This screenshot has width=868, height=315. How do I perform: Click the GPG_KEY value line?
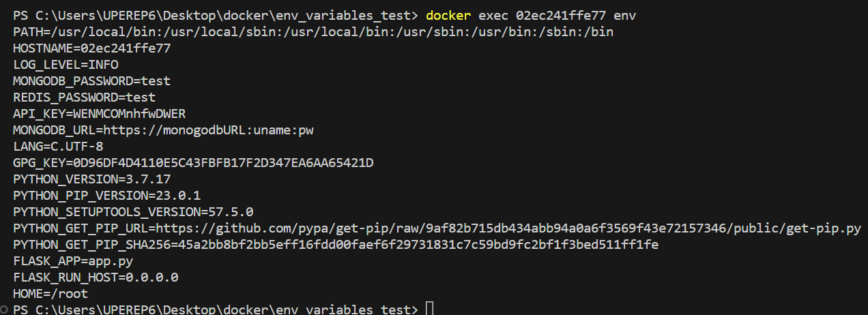(193, 162)
